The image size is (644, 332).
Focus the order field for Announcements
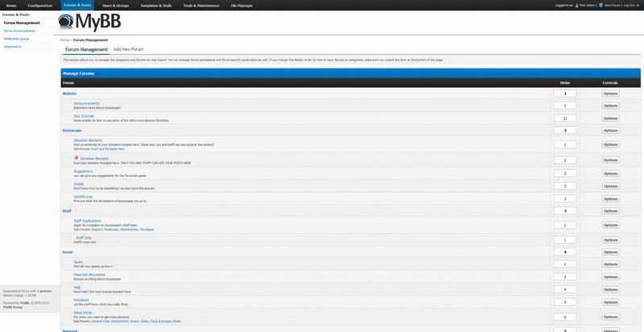564,106
